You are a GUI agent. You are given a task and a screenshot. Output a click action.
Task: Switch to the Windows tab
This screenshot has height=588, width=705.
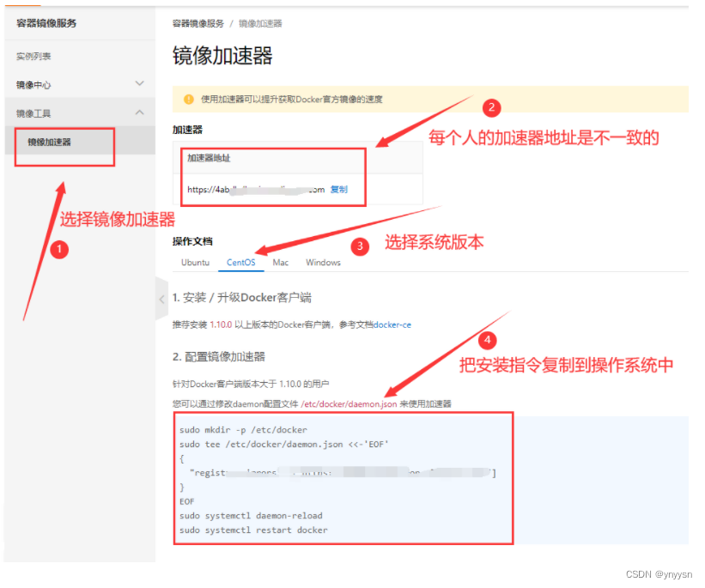click(323, 263)
